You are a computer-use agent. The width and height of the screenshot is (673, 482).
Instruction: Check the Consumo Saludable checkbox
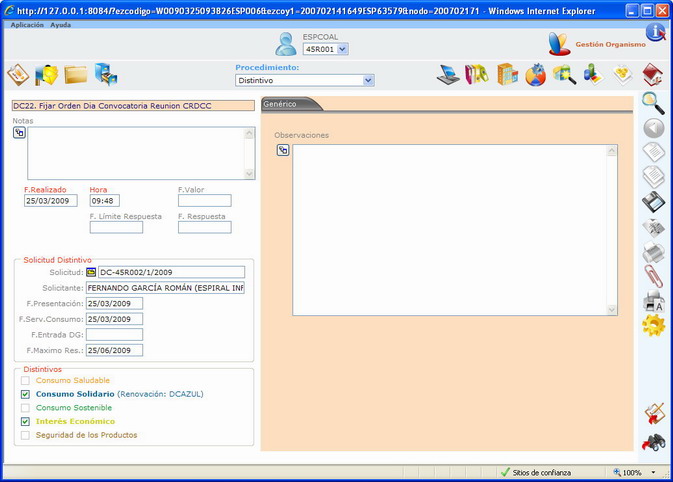25,380
